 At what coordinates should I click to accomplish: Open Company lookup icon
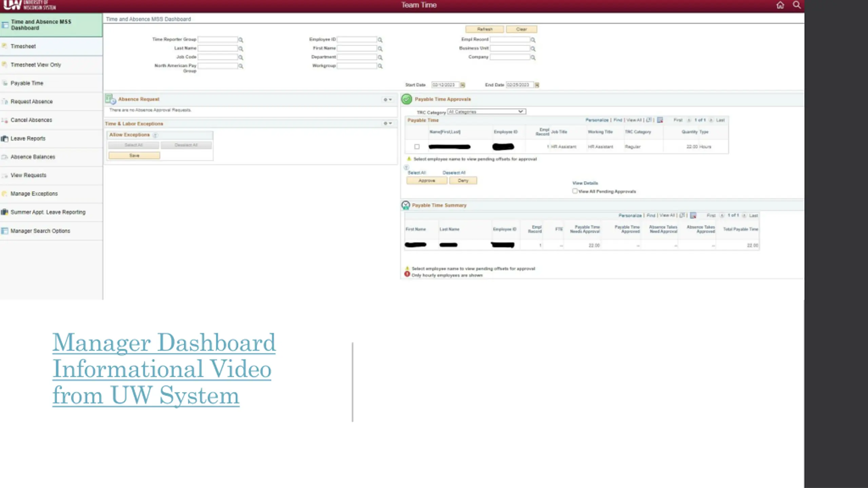click(533, 58)
